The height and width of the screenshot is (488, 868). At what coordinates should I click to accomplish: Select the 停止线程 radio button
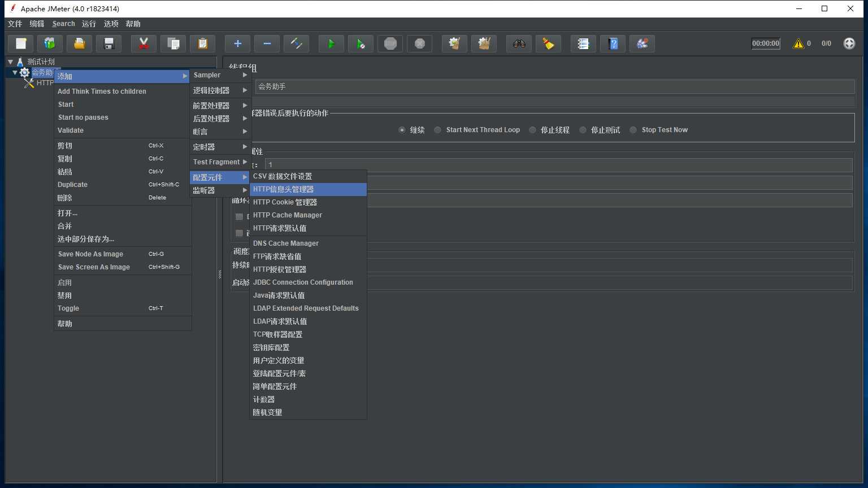[532, 130]
